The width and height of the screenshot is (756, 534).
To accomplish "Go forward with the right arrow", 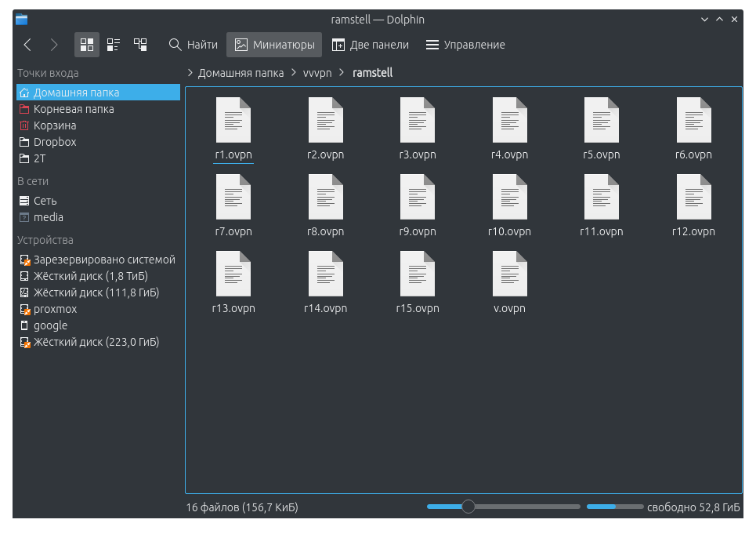I will click(54, 45).
